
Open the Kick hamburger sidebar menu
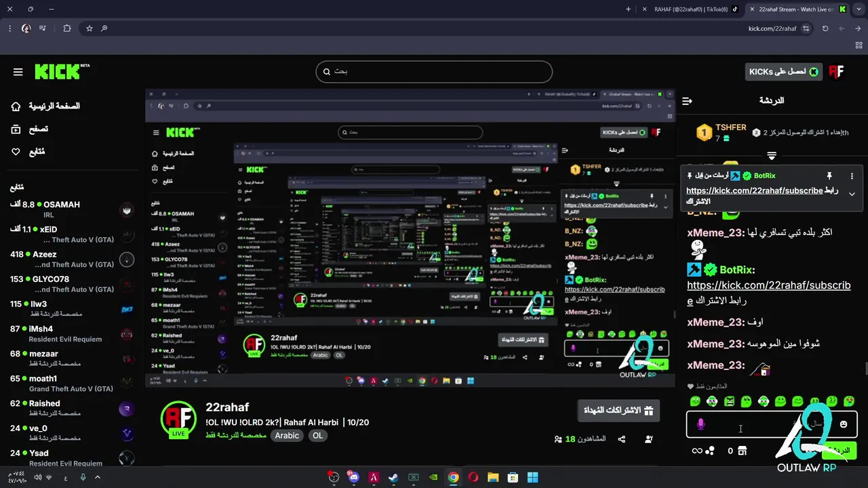18,72
